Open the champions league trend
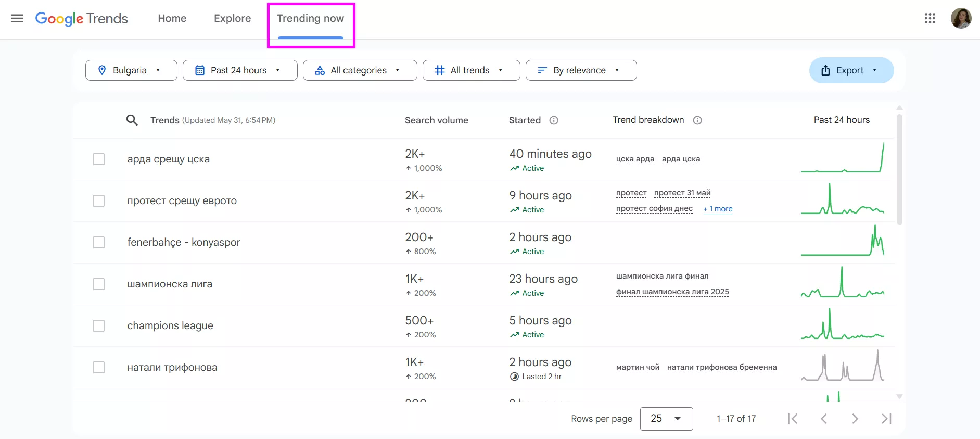This screenshot has height=439, width=980. click(x=170, y=325)
